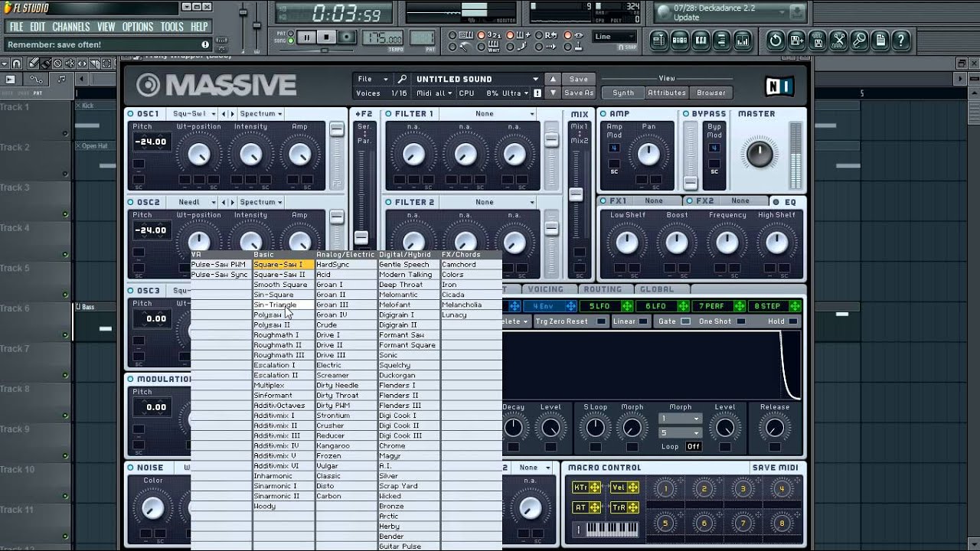Screen dimensions: 980x551
Task: Click the undo history circular arrow icon
Action: pos(776,41)
